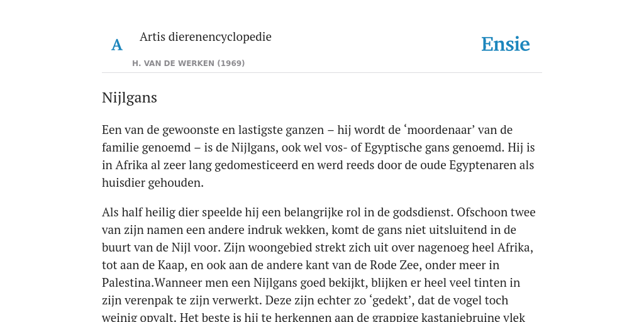Click the Nijlgans article heading
Viewport: 644px width, 322px height.
(x=130, y=97)
